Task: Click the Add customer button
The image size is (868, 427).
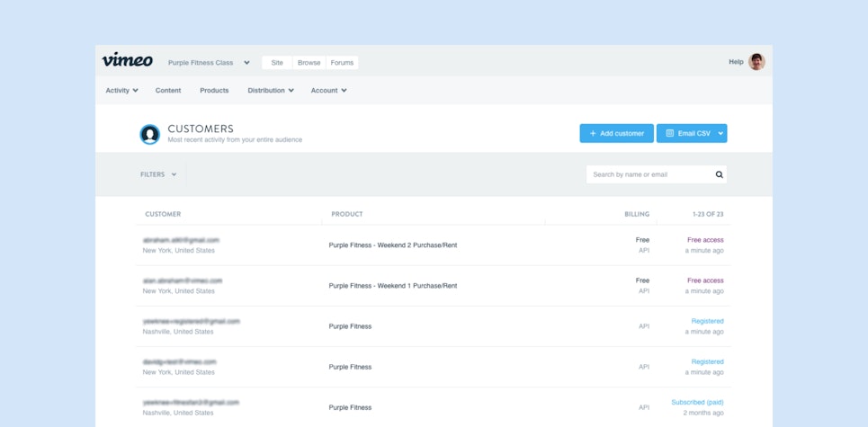Action: coord(617,134)
